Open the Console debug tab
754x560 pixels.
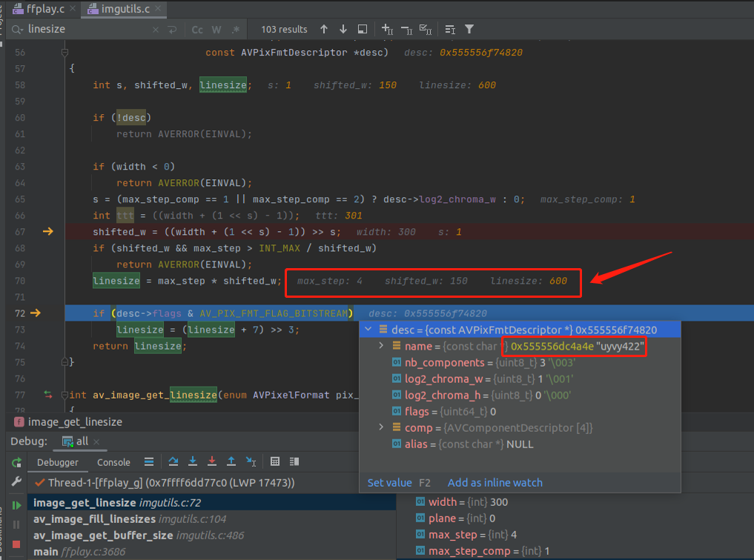113,462
